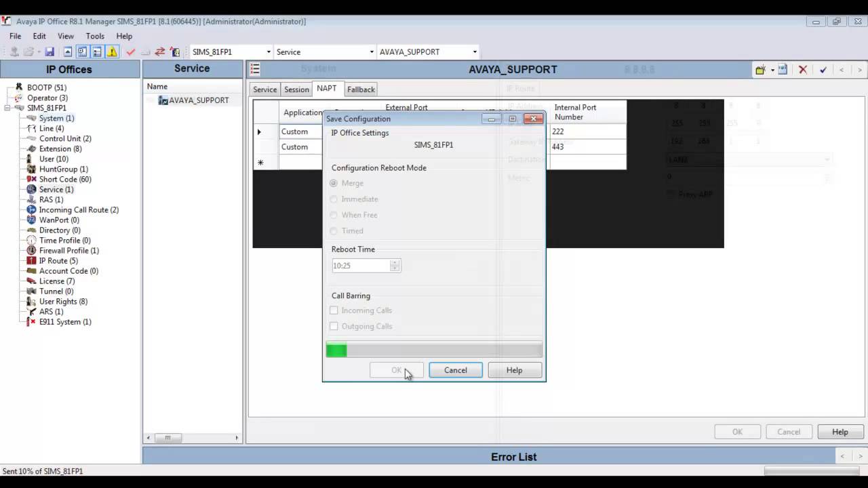Select the When Free reboot mode option
868x488 pixels.
(334, 215)
